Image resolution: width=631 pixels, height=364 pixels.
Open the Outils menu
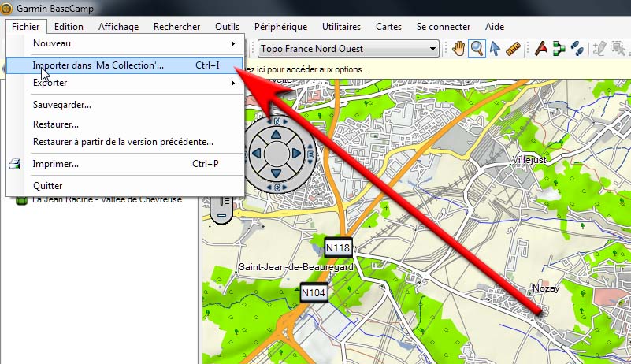click(227, 27)
